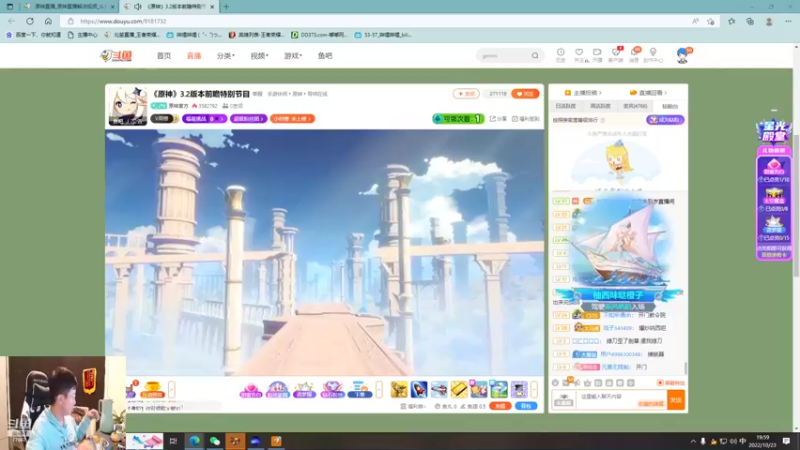Open the 星光殿堂 side widget banner
Viewport: 800px width, 450px height.
click(773, 132)
